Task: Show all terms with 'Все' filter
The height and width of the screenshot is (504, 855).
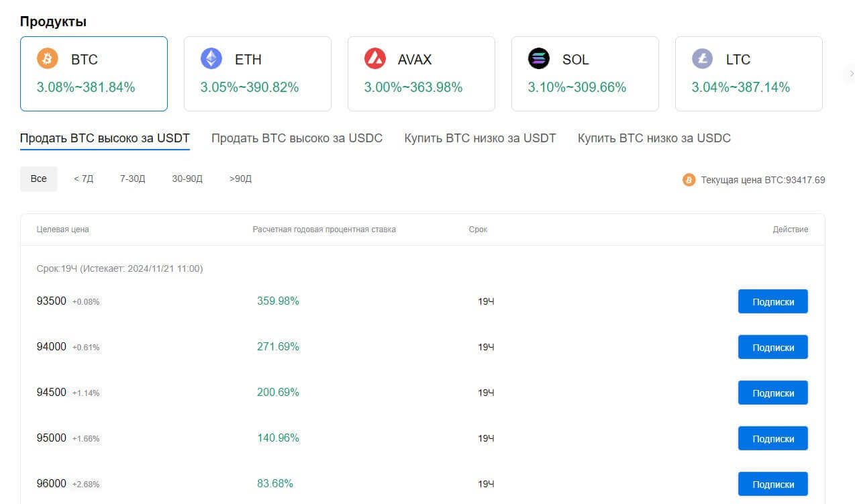Action: 39,179
